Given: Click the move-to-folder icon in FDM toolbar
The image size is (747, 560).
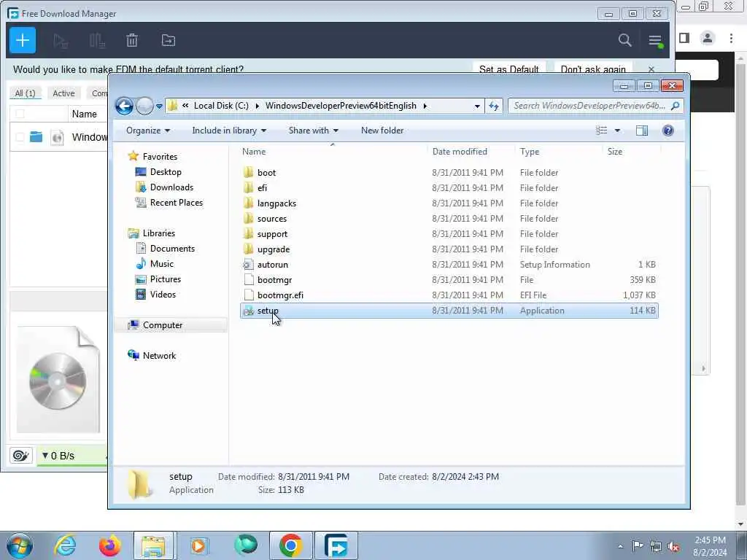Looking at the screenshot, I should click(169, 41).
